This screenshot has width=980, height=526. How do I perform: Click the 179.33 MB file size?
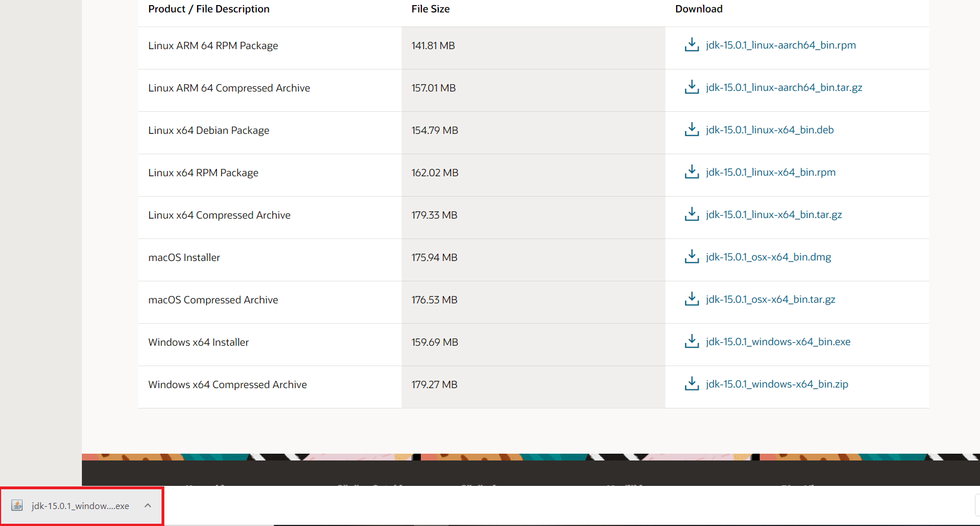click(x=434, y=215)
